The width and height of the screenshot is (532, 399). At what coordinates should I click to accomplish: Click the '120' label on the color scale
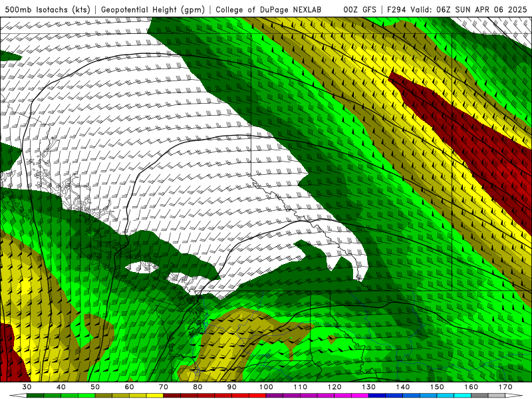pos(334,387)
